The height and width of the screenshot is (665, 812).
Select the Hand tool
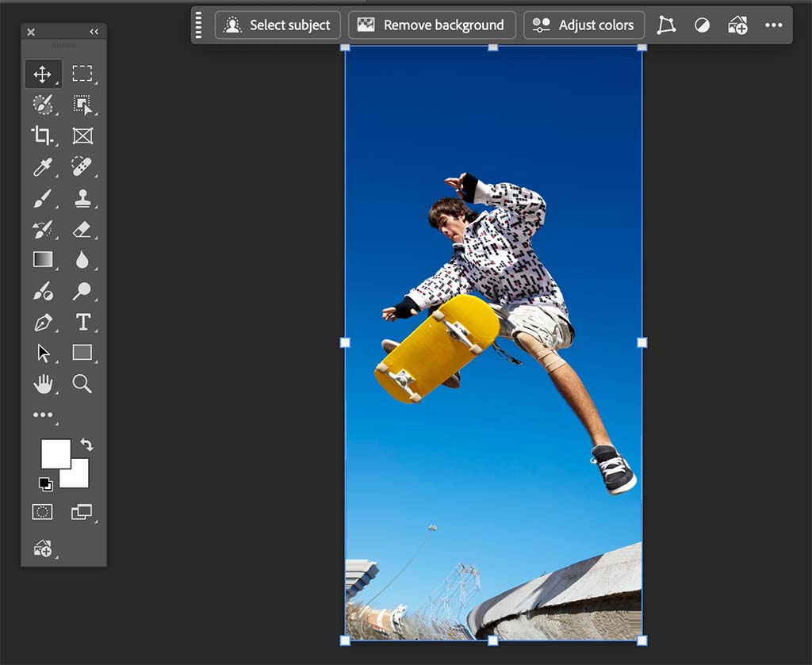click(43, 384)
